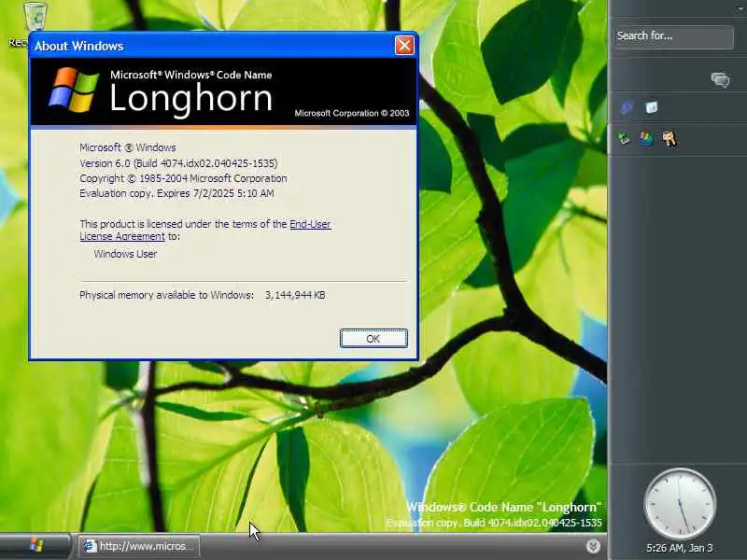
Task: Expand the taskbar tray chevron
Action: pos(593,546)
